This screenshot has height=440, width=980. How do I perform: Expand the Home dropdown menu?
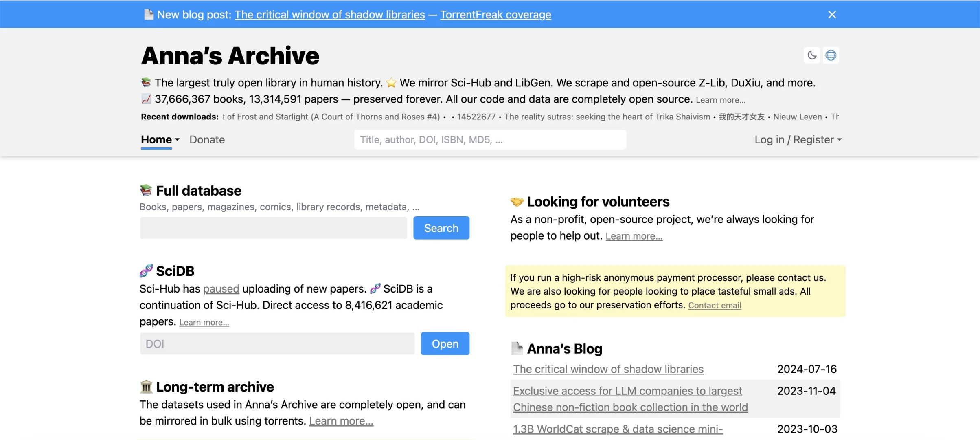[x=160, y=140]
